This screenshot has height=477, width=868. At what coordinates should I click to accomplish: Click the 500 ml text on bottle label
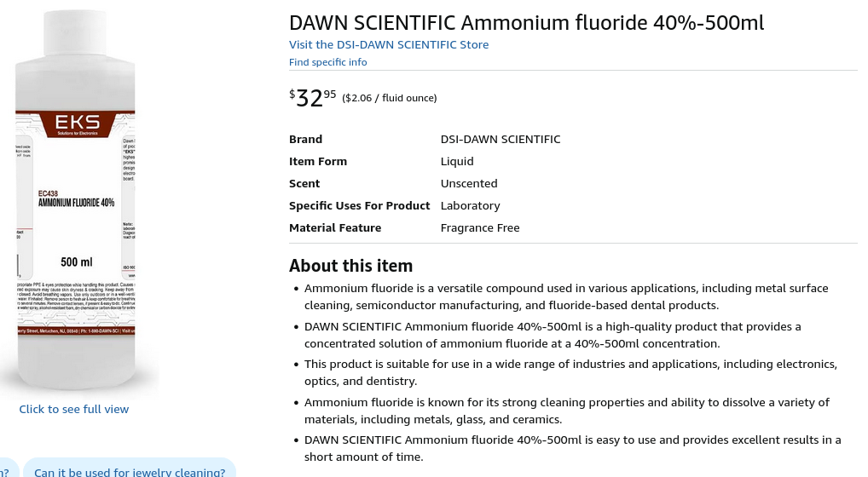point(77,261)
